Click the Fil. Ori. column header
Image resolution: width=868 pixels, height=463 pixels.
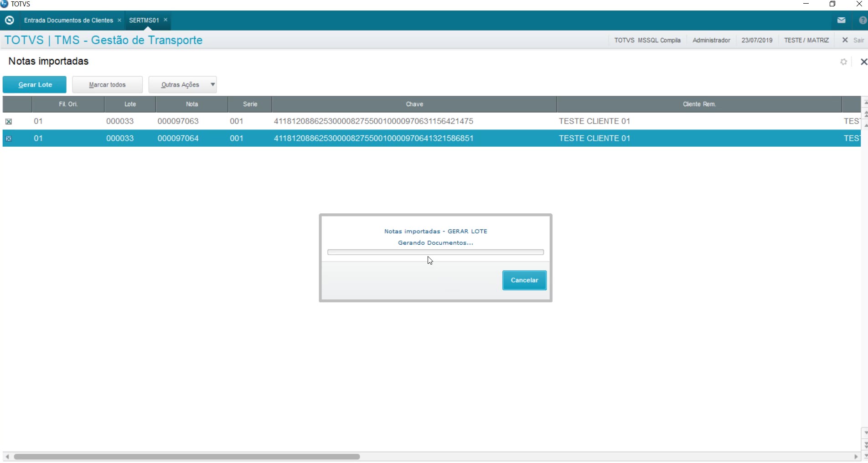[x=68, y=104]
